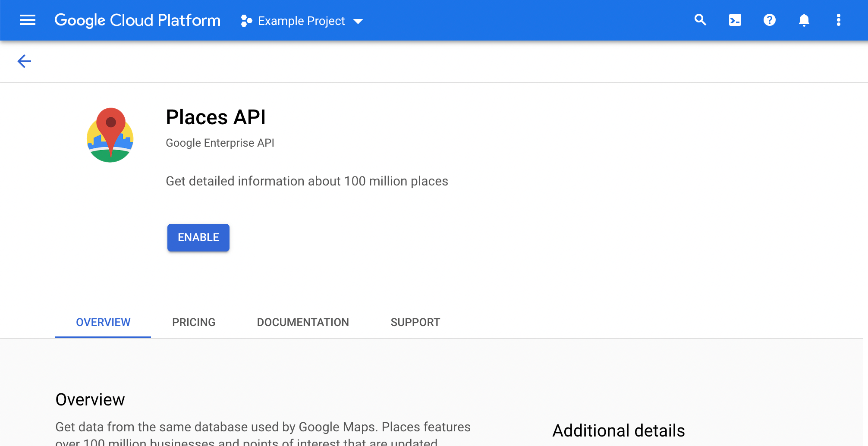Activate the Cloud Shell terminal icon

(735, 20)
